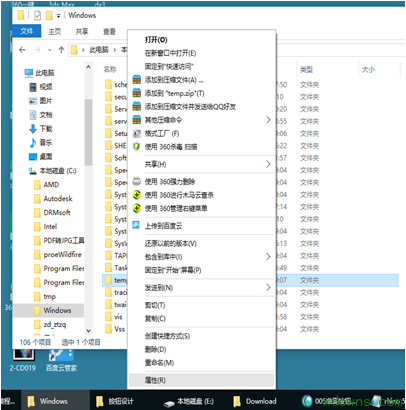Screen dimensions: 406x410
Task: Expand the 共享(H) submenu arrow
Action: pyautogui.click(x=268, y=164)
